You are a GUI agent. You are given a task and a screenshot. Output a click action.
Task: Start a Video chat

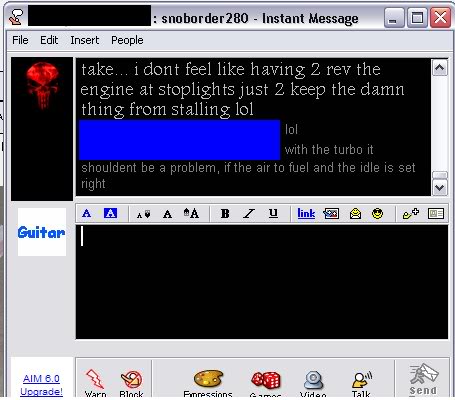coord(313,383)
